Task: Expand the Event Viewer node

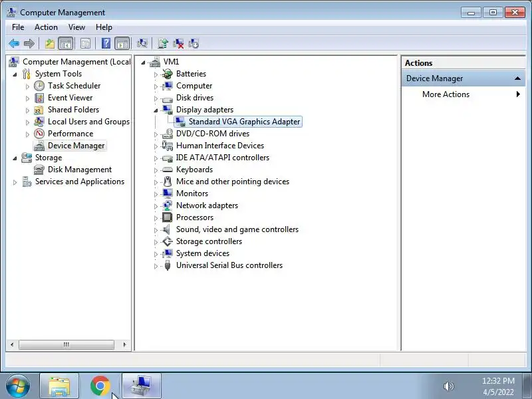Action: pyautogui.click(x=27, y=98)
